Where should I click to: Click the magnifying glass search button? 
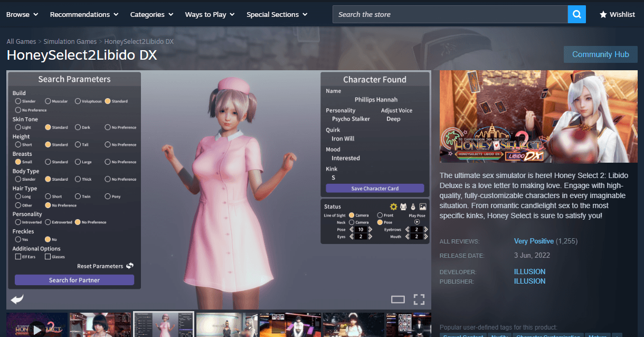576,14
